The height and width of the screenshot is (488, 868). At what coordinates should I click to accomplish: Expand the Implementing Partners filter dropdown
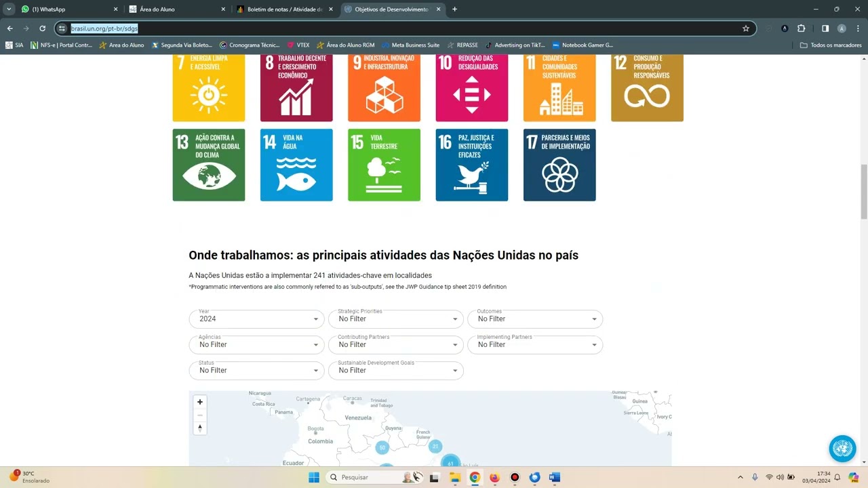click(535, 344)
